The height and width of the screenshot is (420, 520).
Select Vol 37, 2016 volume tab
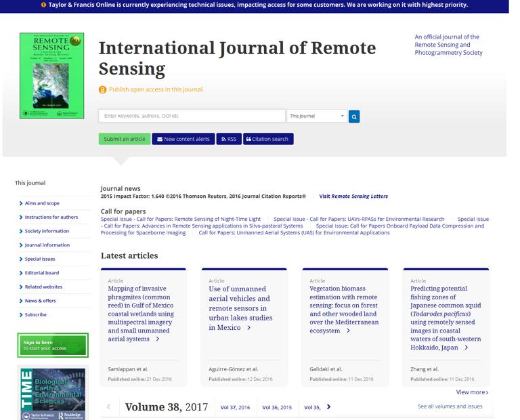point(235,408)
